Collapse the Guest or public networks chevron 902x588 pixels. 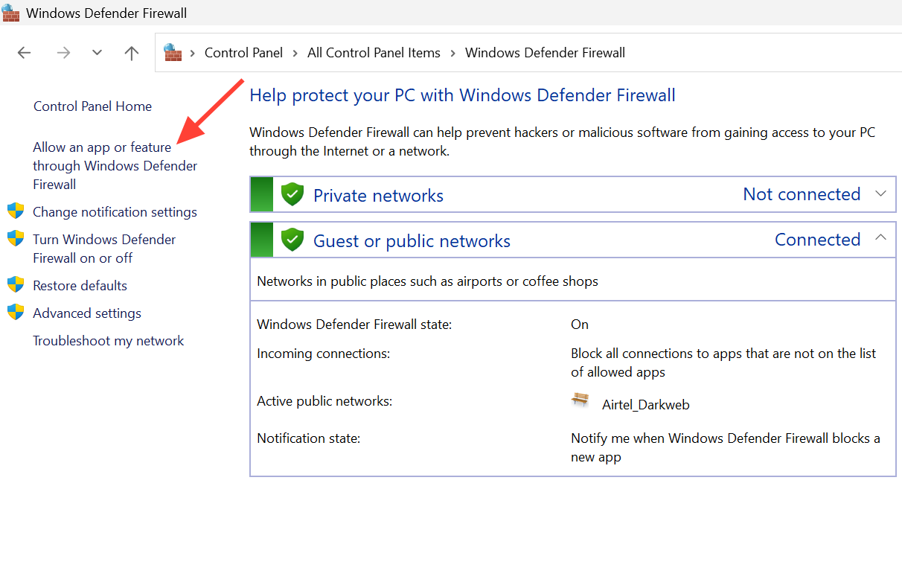(880, 237)
